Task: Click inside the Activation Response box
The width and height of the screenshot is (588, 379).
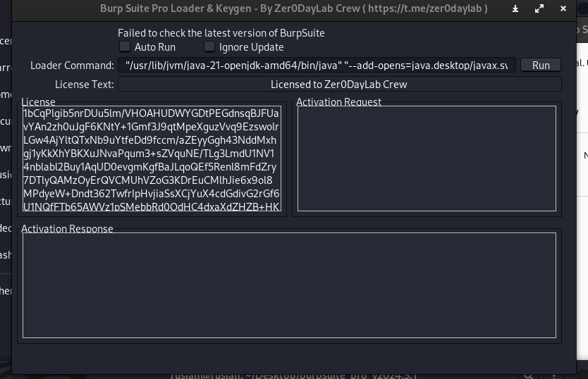Action: click(x=289, y=285)
